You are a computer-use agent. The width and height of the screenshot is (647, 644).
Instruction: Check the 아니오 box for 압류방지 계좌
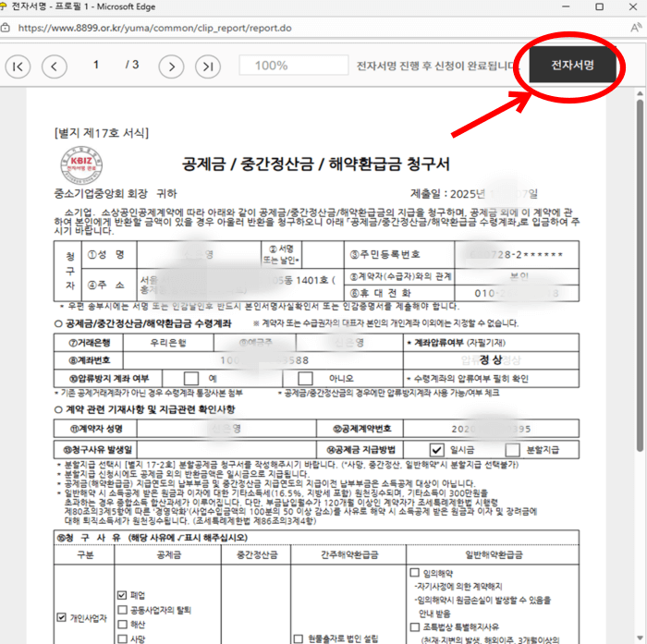305,378
